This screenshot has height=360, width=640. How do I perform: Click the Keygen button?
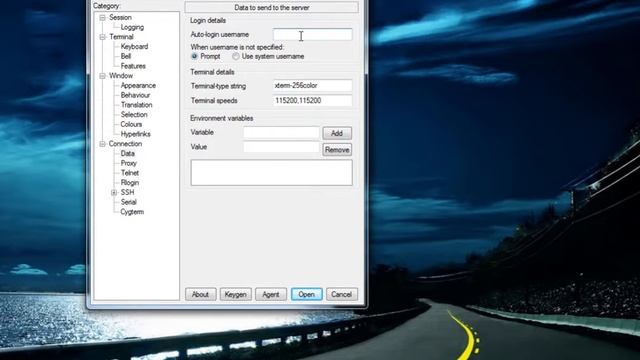236,294
